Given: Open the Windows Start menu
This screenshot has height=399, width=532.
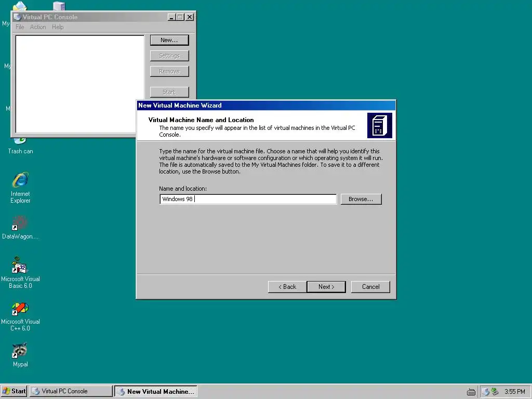Looking at the screenshot, I should [14, 391].
